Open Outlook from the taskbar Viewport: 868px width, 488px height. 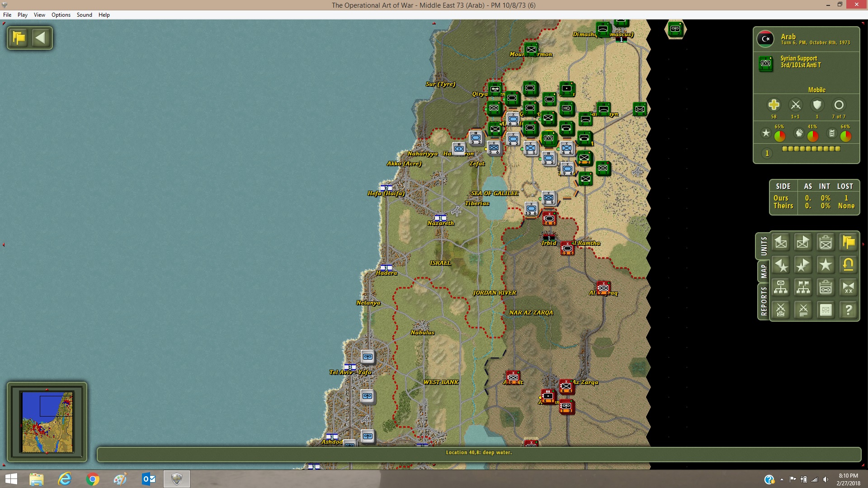tap(148, 479)
